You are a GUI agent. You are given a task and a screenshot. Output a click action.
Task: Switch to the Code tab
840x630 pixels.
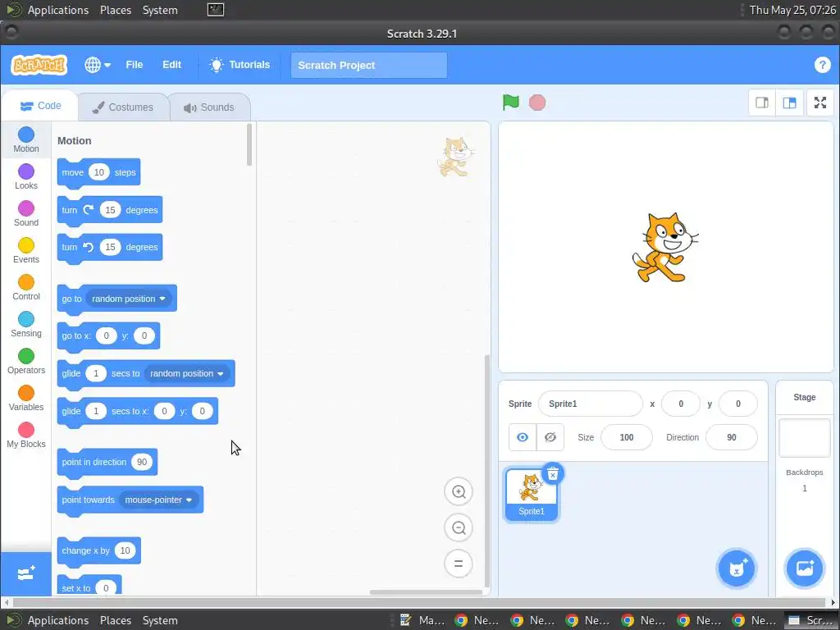pyautogui.click(x=41, y=106)
